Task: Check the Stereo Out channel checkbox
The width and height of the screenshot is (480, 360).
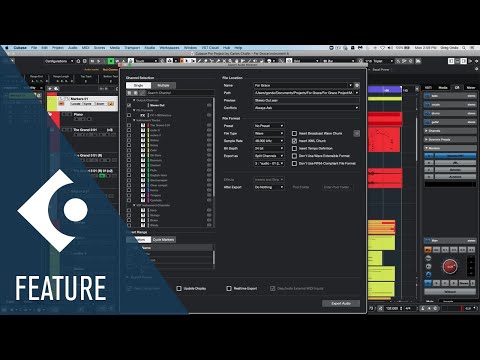Action: click(x=129, y=105)
